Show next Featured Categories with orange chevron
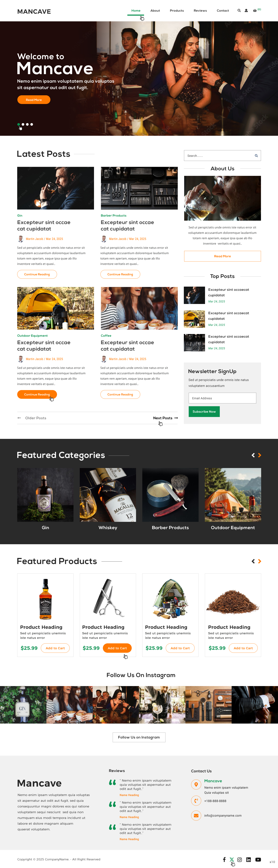 [x=259, y=455]
